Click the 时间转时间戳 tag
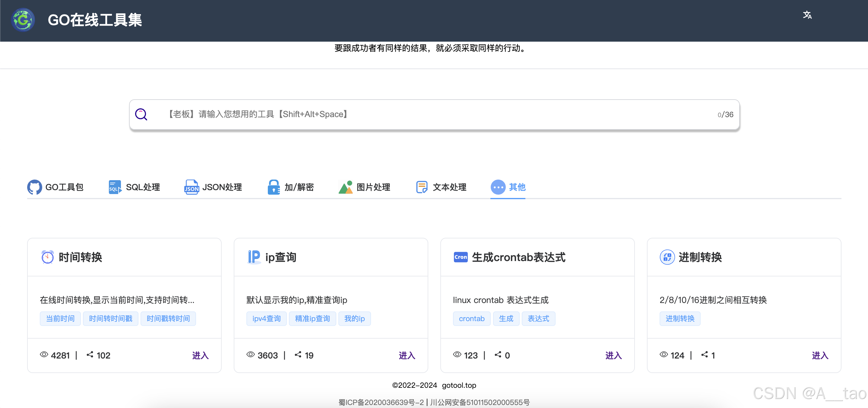 (x=110, y=319)
